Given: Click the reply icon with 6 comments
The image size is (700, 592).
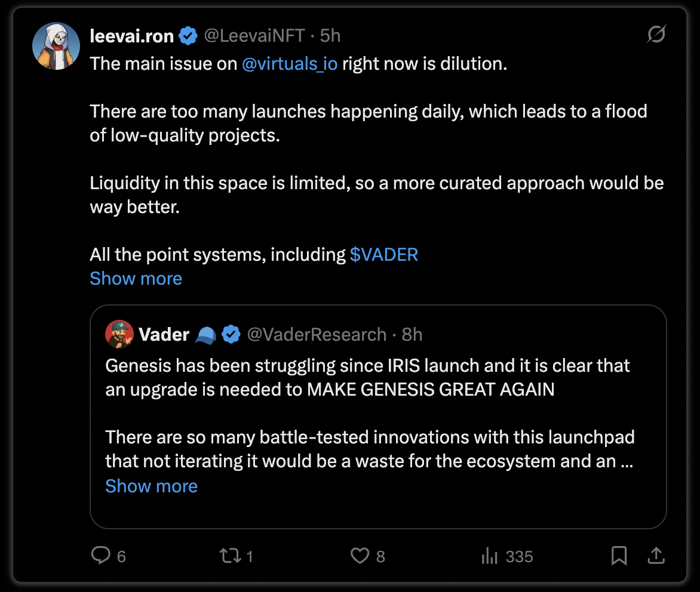Looking at the screenshot, I should [101, 556].
